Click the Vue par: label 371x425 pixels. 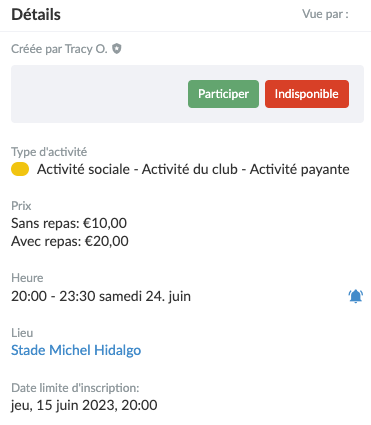click(x=325, y=14)
